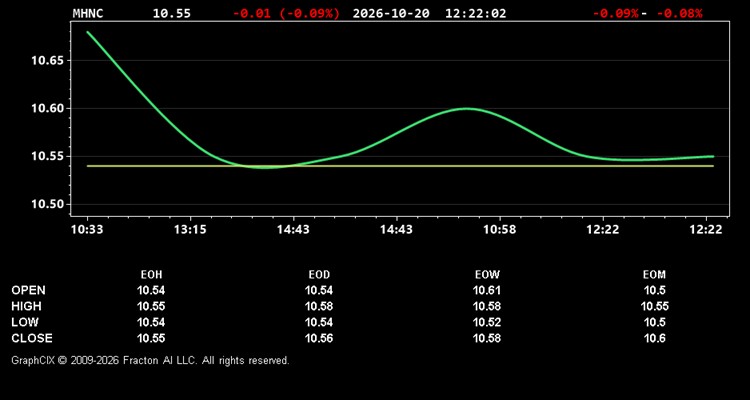Click the EOW column header
The width and height of the screenshot is (750, 400).
pos(487,275)
